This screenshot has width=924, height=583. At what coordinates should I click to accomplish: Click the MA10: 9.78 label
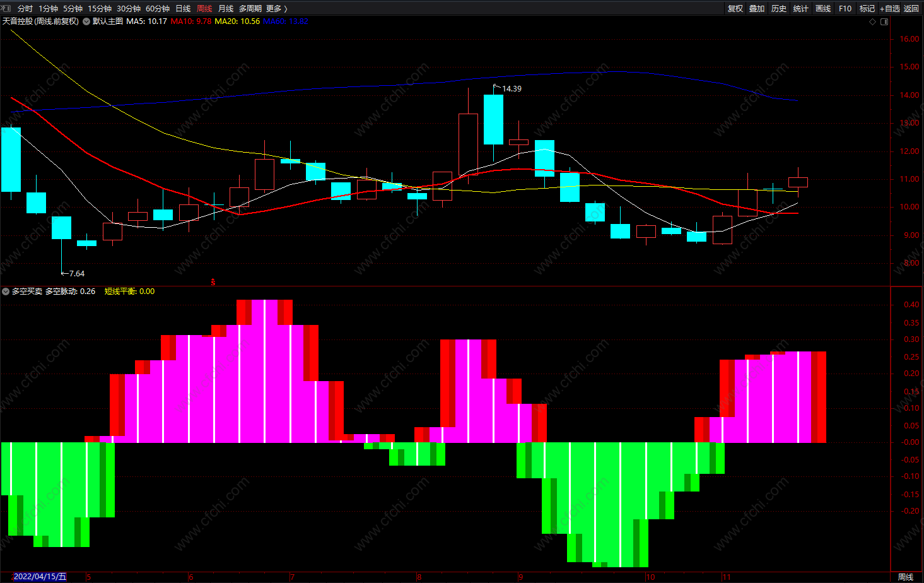pos(190,21)
